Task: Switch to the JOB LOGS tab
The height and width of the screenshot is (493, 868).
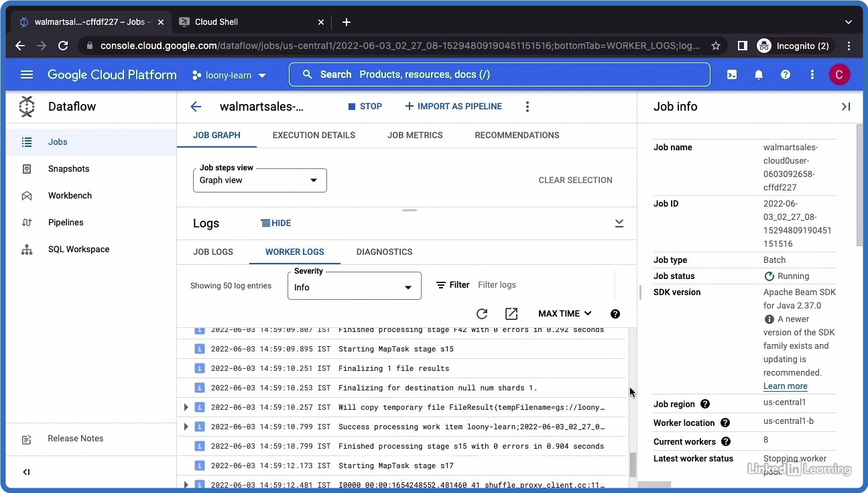Action: click(213, 252)
